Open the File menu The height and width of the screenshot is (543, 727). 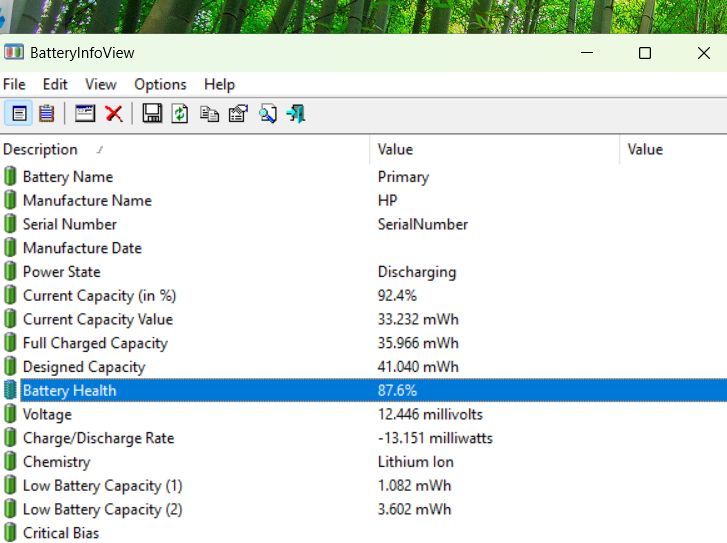[14, 84]
